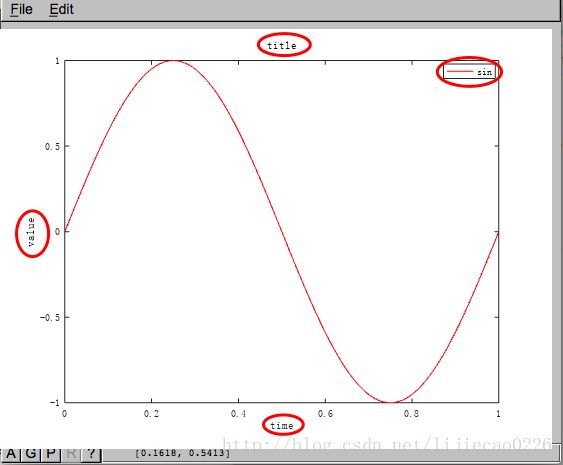The height and width of the screenshot is (465, 563).
Task: Click the sine curve at its peak
Action: pos(173,61)
